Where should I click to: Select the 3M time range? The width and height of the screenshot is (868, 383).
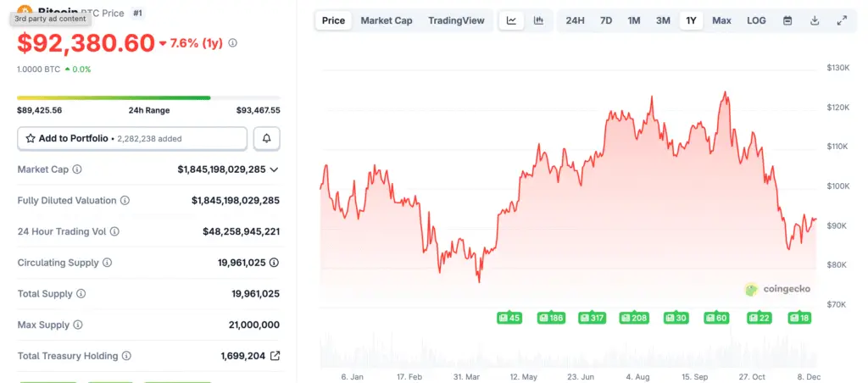pyautogui.click(x=663, y=20)
